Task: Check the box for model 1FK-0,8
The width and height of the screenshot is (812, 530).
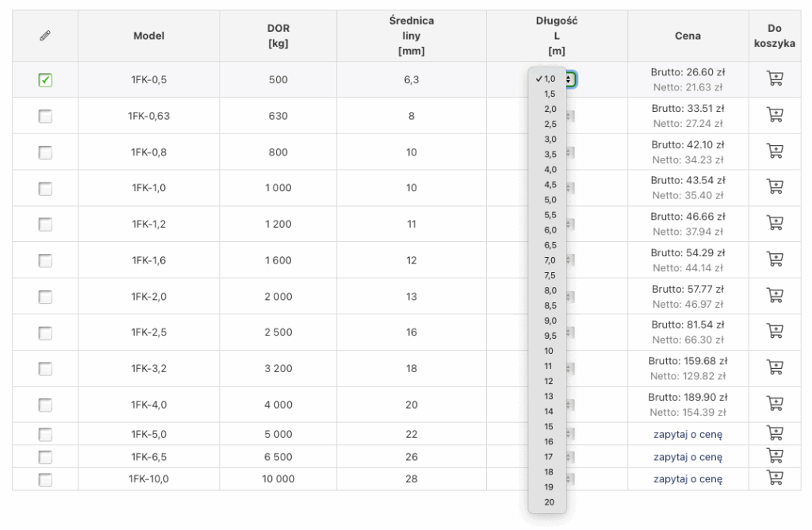Action: (45, 152)
